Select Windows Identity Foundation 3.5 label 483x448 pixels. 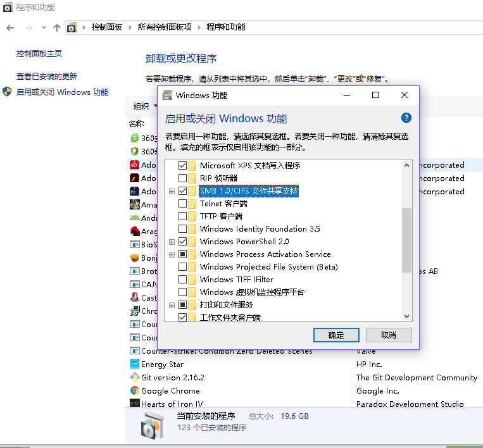pyautogui.click(x=260, y=229)
